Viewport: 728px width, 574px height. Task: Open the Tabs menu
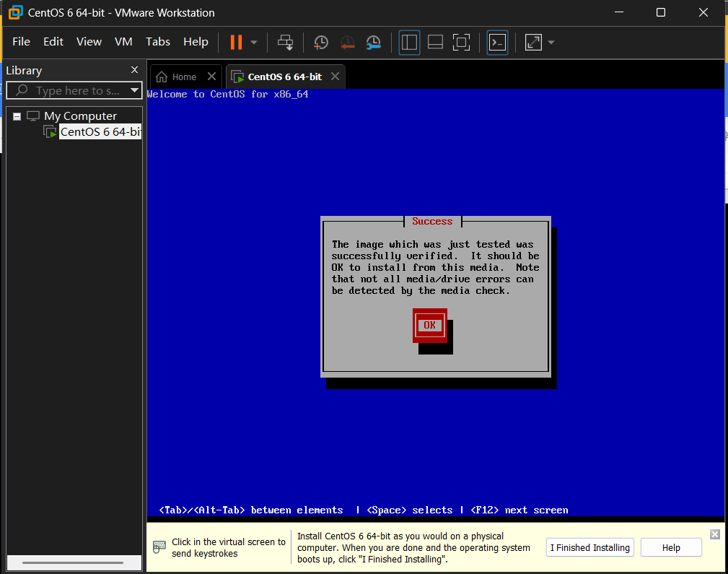tap(158, 42)
